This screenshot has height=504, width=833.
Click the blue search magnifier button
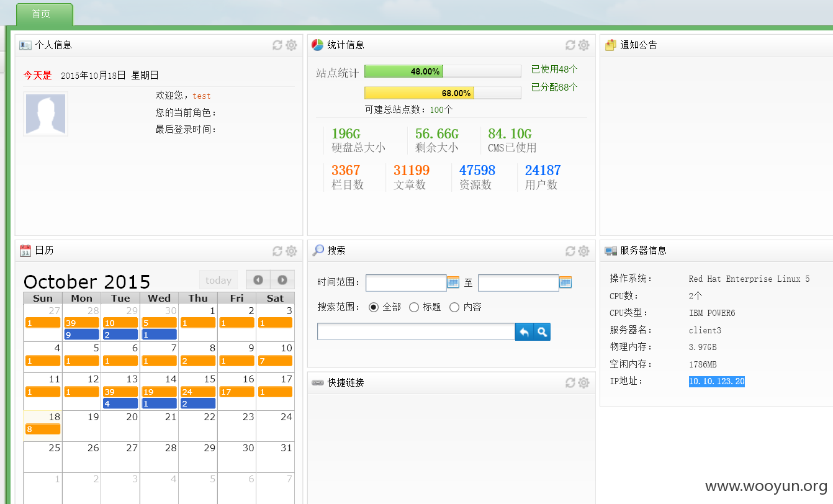[x=542, y=332]
